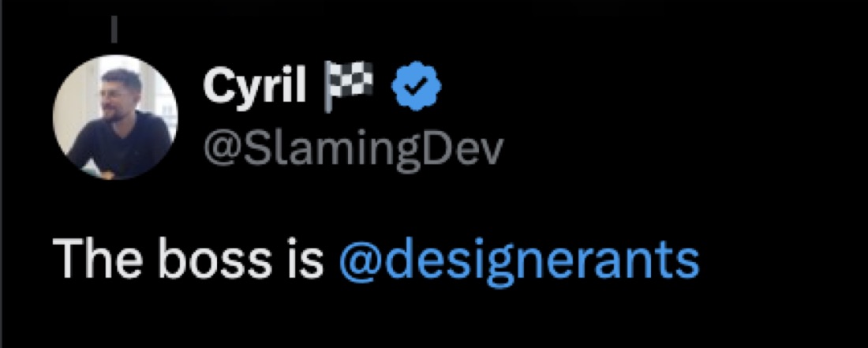Viewport: 868px width, 348px height.
Task: Click the white checkmark inside the verified badge
Action: (417, 86)
